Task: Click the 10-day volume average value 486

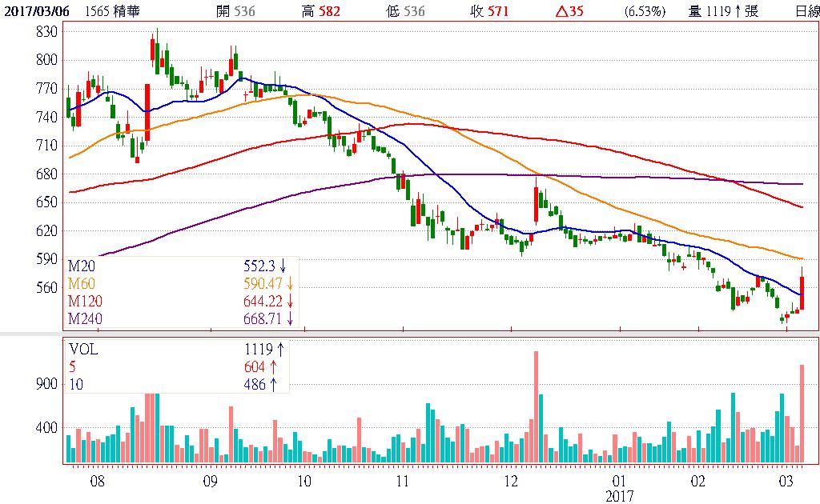Action: 255,384
